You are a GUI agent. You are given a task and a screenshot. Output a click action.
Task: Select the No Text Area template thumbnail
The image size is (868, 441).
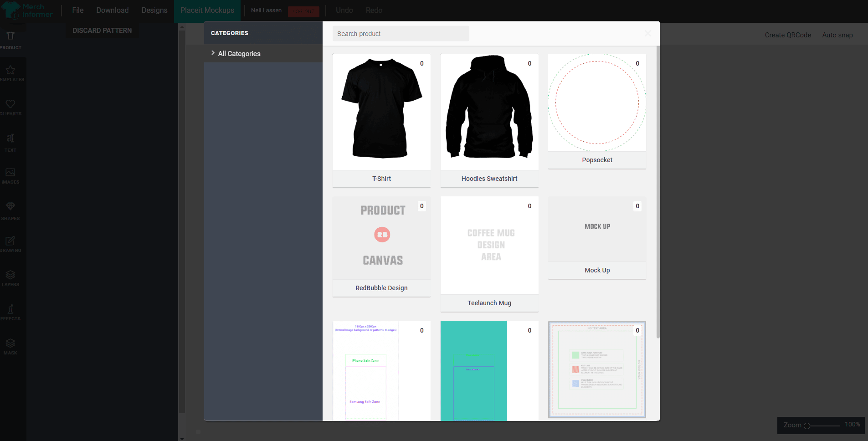(597, 369)
